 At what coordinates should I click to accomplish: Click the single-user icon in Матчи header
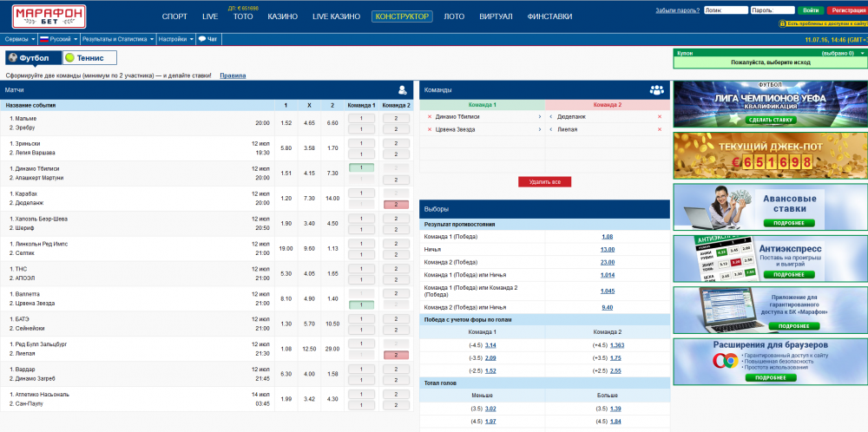coord(403,89)
